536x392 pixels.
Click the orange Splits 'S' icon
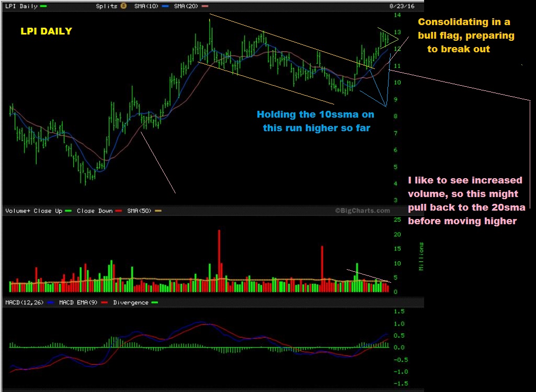123,6
